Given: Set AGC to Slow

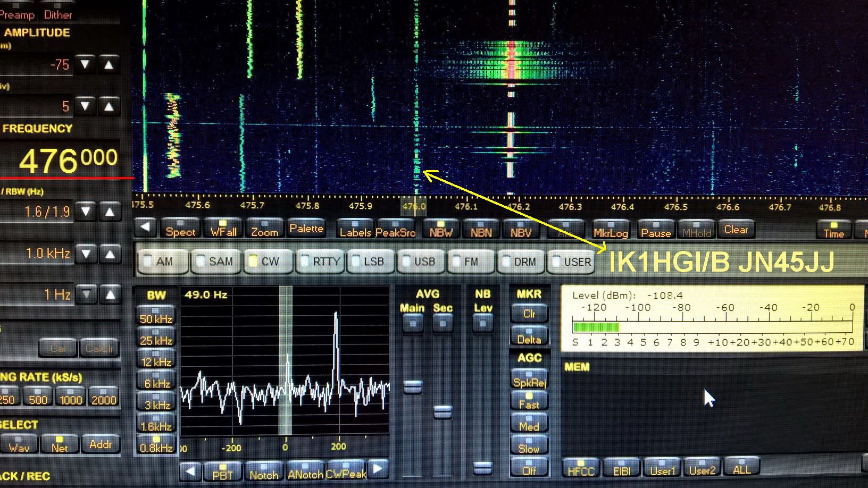Looking at the screenshot, I should coord(529,445).
